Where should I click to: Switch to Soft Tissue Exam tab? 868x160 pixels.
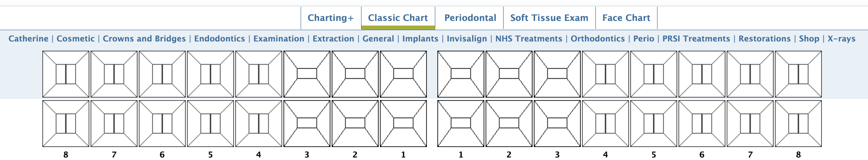[x=549, y=18]
